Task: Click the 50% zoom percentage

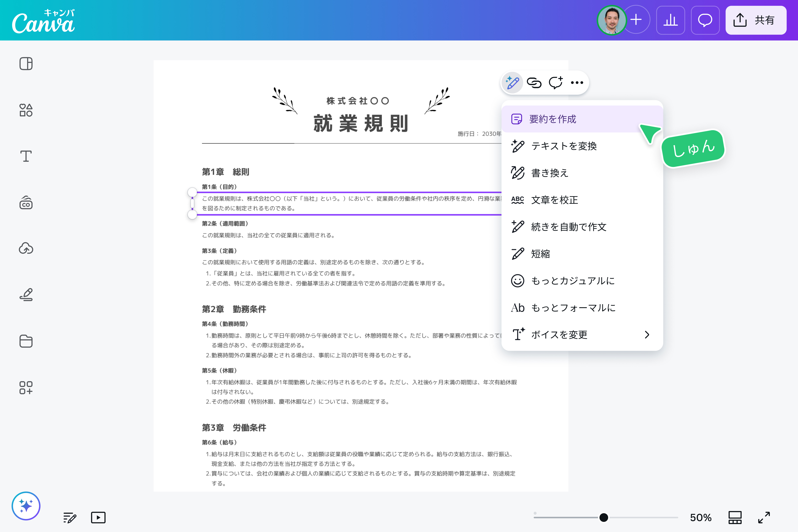Action: click(x=701, y=518)
